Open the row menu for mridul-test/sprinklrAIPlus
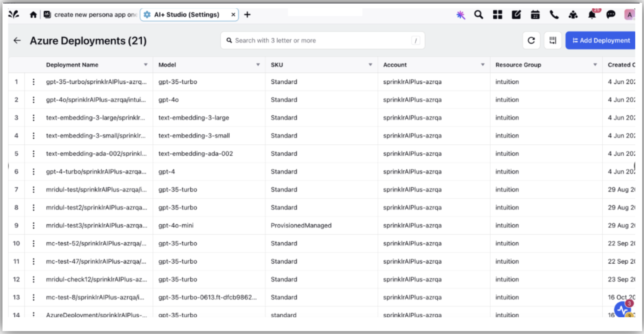Screen dimensions: 644x334 34,190
